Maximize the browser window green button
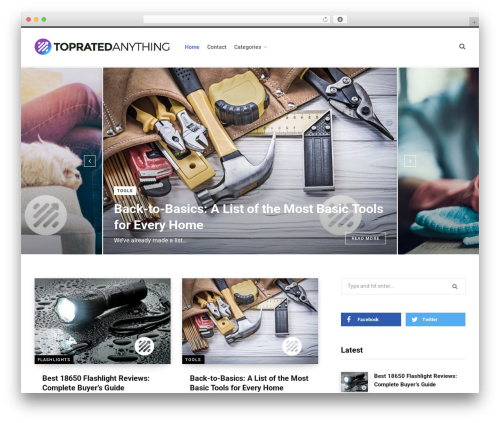This screenshot has height=423, width=500. tap(44, 20)
